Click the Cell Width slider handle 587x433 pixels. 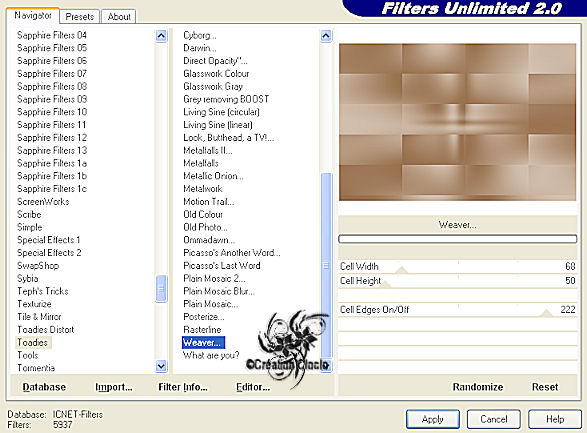[x=402, y=270]
